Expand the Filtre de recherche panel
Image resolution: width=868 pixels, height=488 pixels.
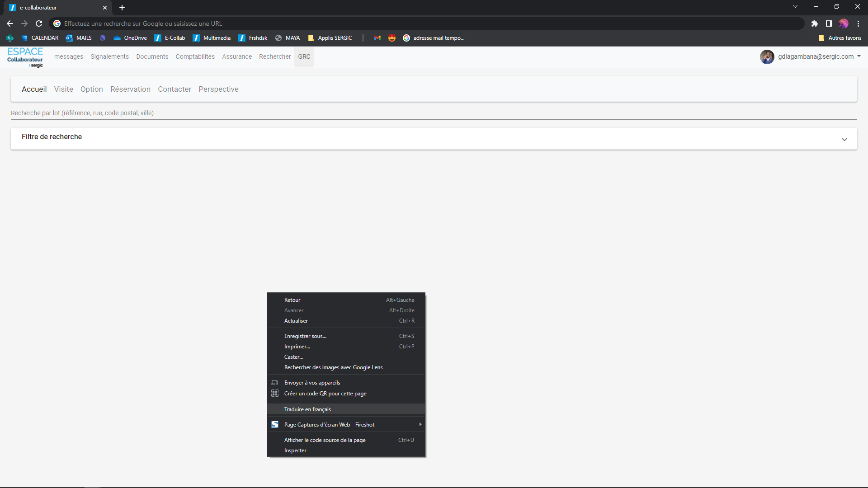click(x=844, y=140)
